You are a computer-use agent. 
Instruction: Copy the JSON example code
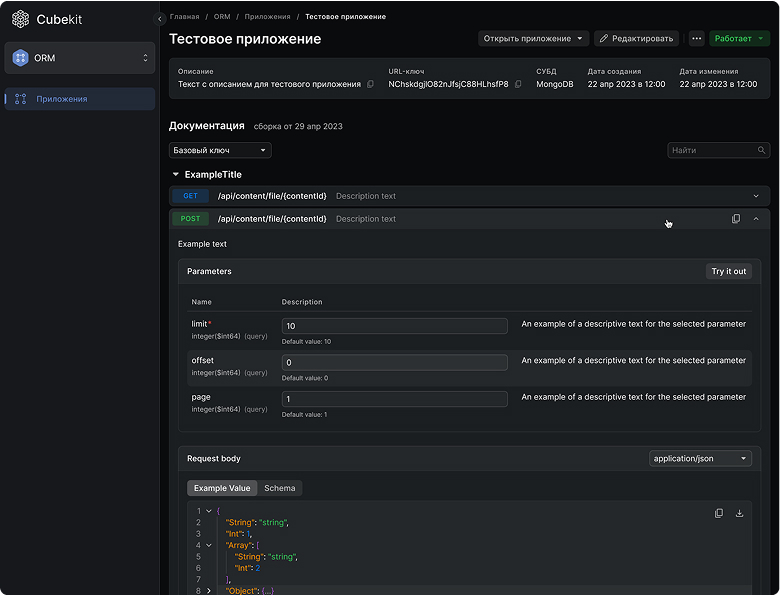point(719,513)
